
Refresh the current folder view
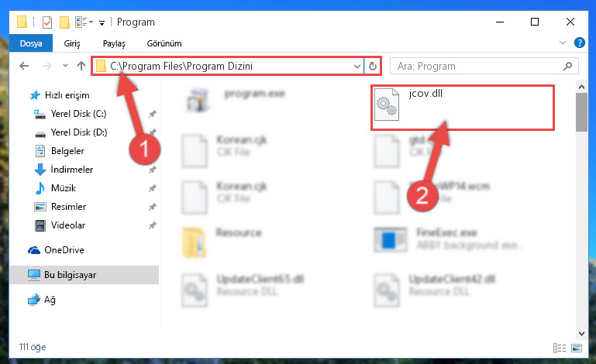tap(373, 66)
